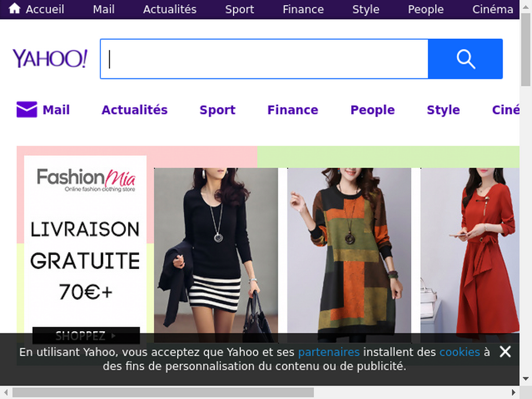Screen dimensions: 532x399
Task: Click the horizontal scrollbar right arrow
Action: pyautogui.click(x=514, y=392)
